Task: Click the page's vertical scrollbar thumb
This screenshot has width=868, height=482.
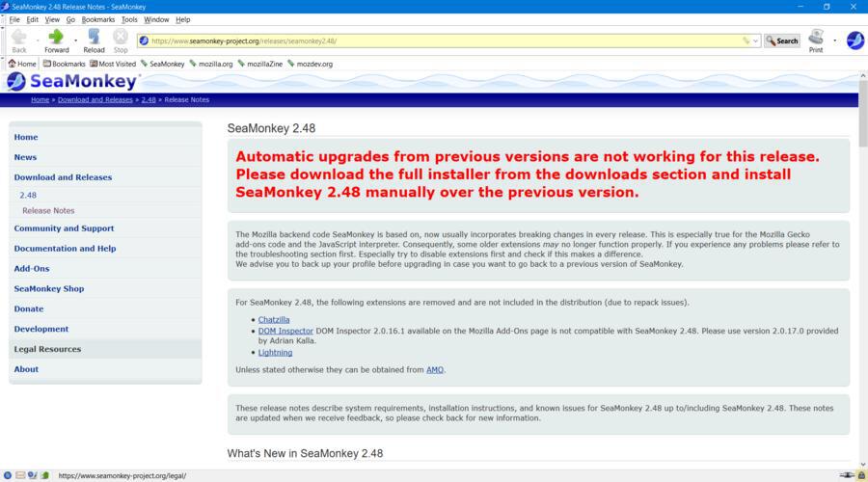Action: tap(863, 114)
